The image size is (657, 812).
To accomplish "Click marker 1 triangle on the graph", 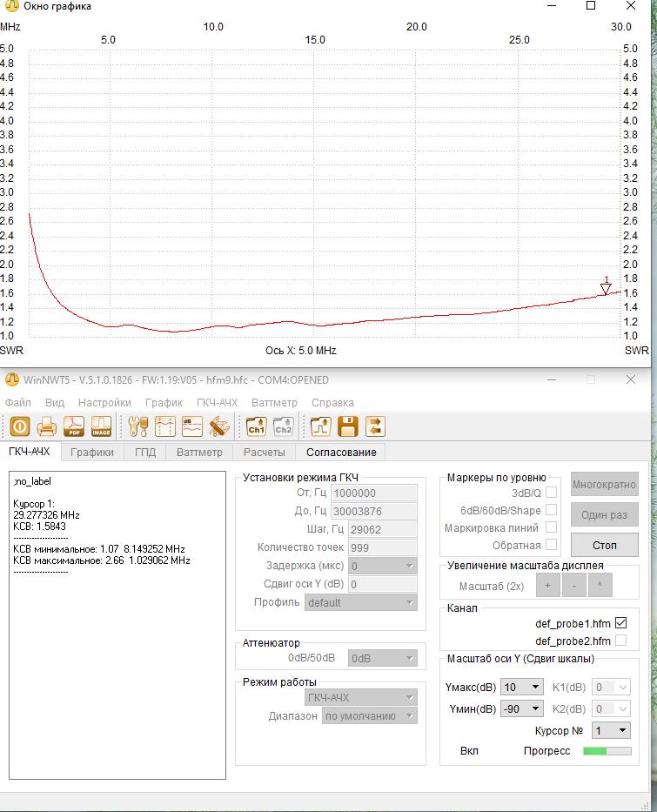I will coord(606,288).
